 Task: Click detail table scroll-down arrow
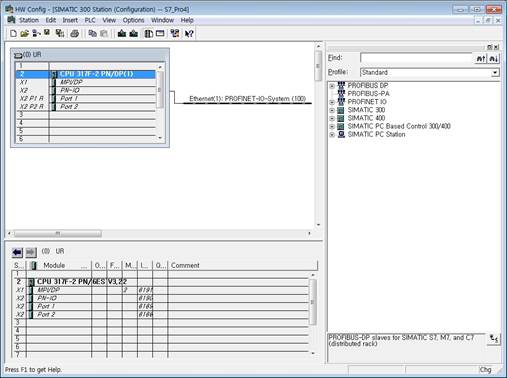(x=313, y=353)
